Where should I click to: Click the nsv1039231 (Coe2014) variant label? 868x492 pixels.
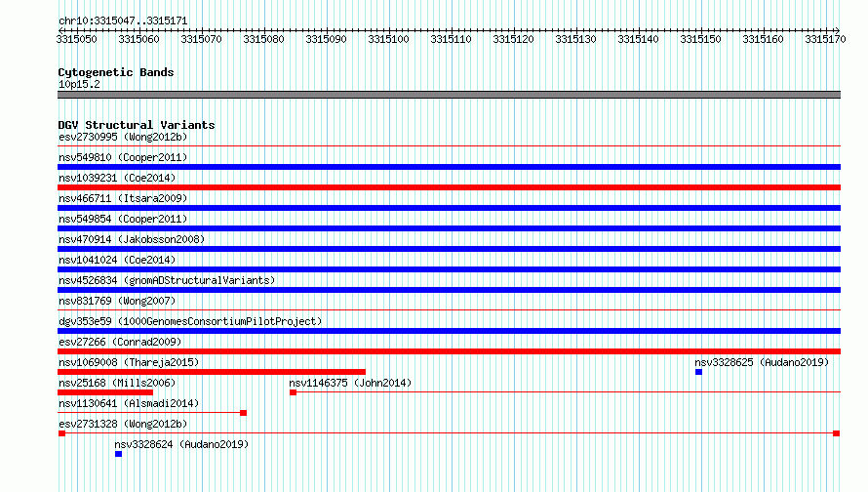[117, 178]
